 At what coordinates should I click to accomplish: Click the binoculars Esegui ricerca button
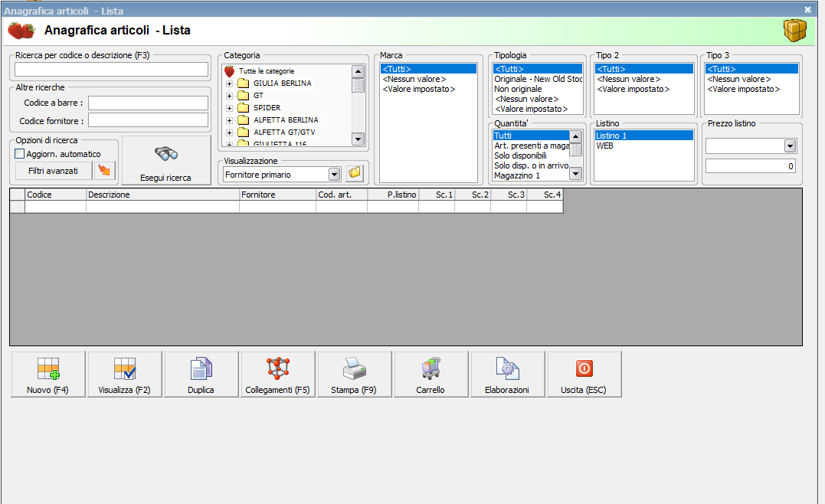165,160
